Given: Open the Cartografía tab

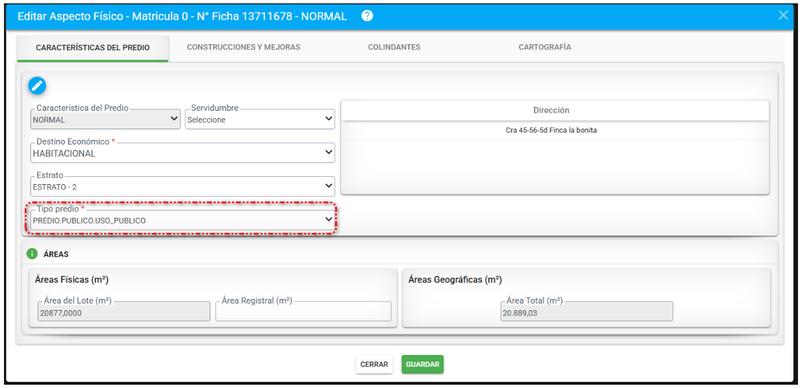Looking at the screenshot, I should pos(544,47).
